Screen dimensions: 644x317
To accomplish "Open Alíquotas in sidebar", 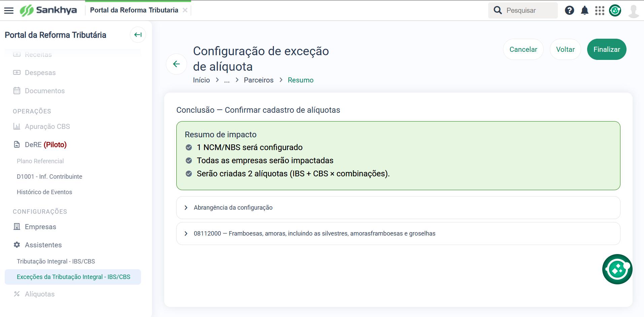I will click(x=40, y=294).
